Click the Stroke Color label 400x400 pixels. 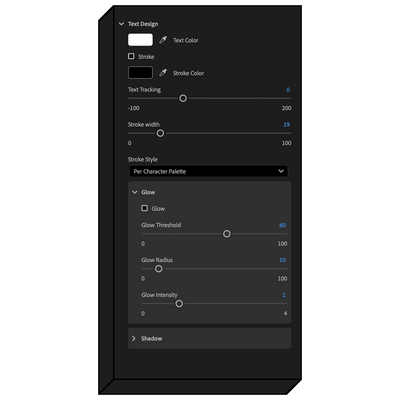point(188,73)
